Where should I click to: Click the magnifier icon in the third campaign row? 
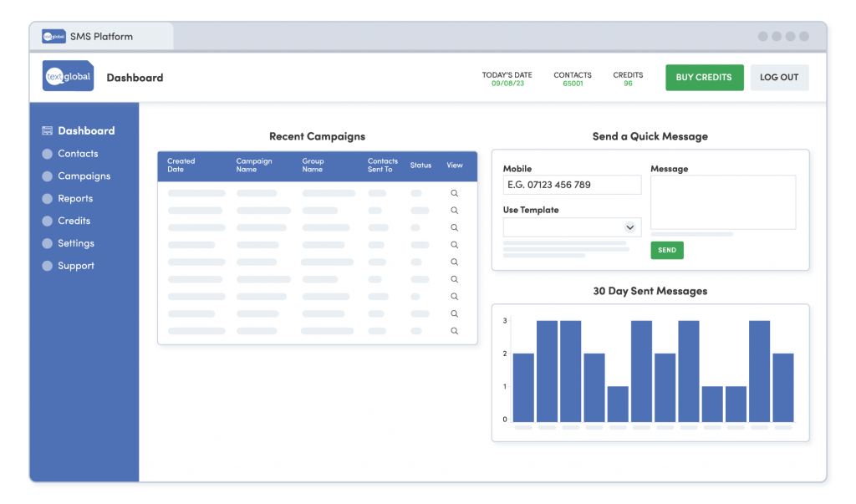point(455,227)
